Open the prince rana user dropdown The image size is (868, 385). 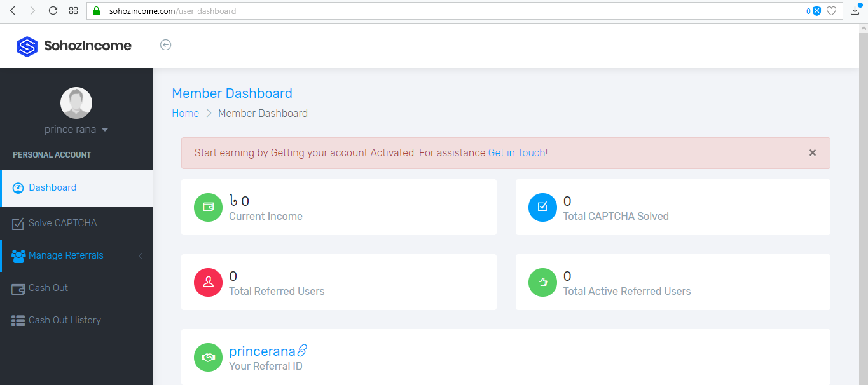coord(76,130)
